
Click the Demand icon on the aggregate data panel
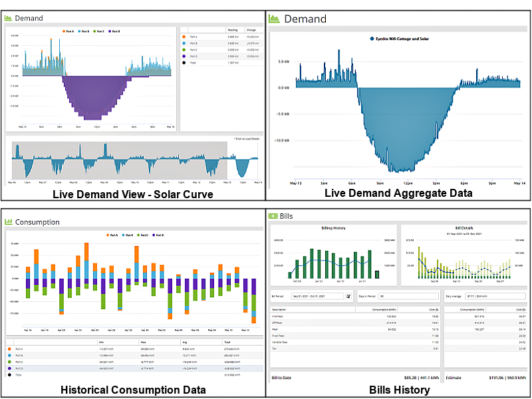click(x=275, y=19)
